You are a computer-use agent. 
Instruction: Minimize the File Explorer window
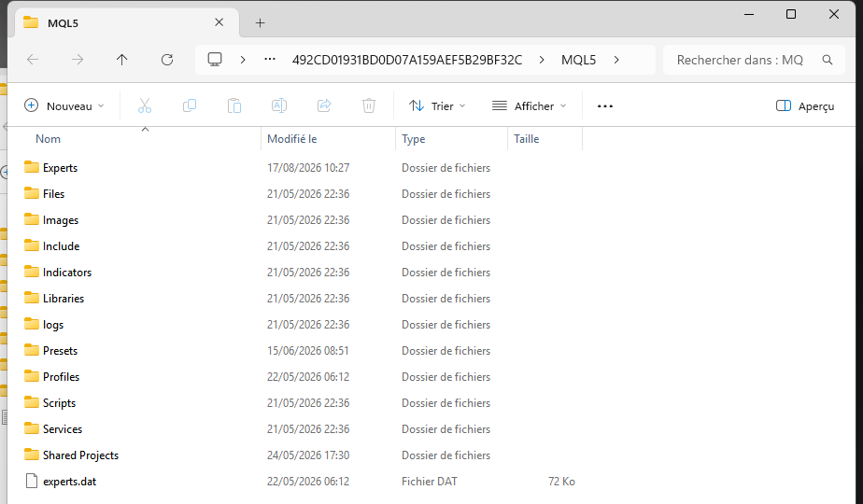748,14
